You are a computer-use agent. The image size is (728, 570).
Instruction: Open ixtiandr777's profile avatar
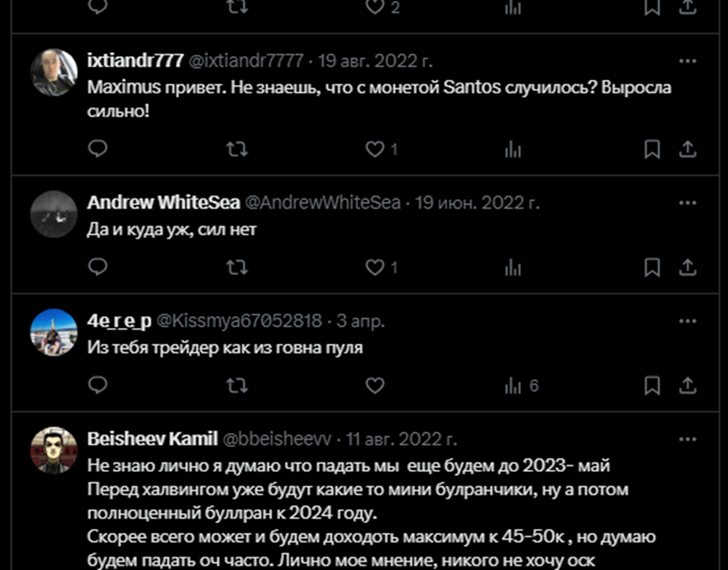point(54,72)
